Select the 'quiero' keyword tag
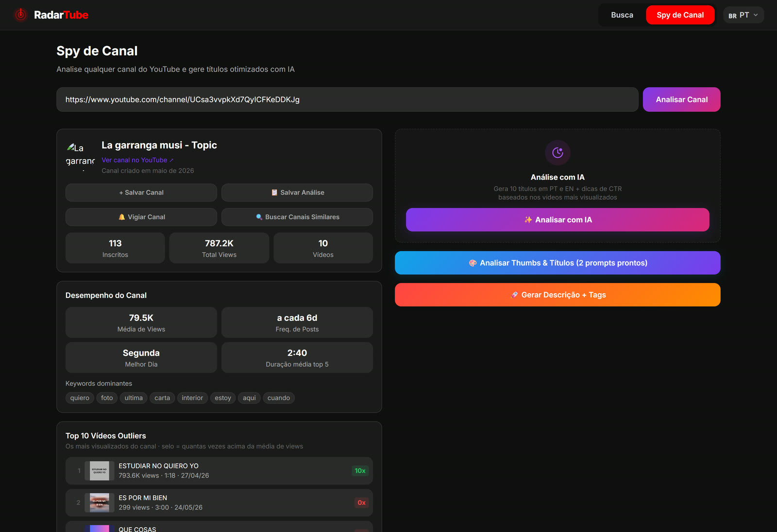777x532 pixels. [80, 398]
